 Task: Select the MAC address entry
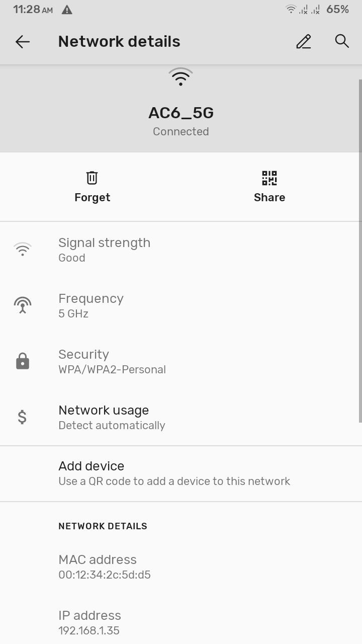pyautogui.click(x=105, y=567)
